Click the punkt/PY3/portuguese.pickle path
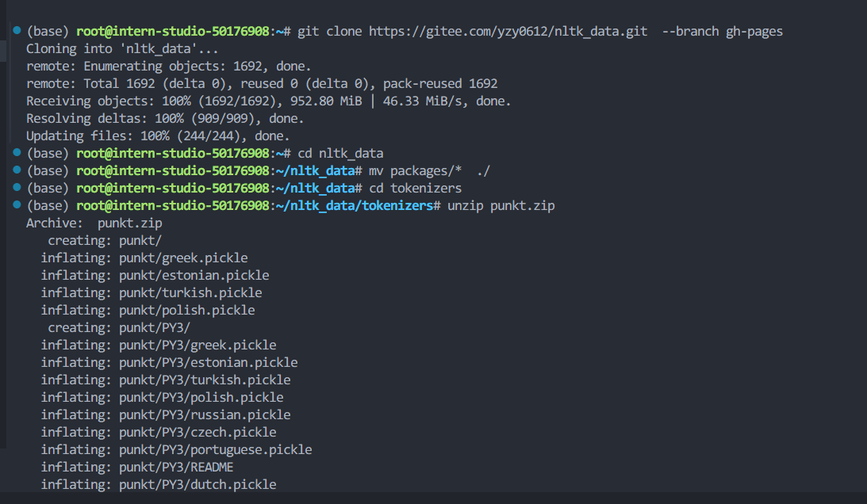The height and width of the screenshot is (504, 867). [x=215, y=450]
